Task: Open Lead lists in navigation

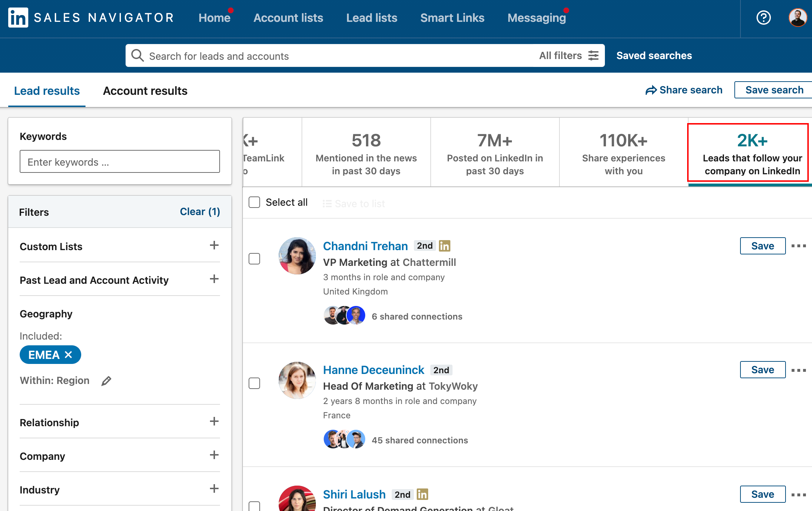Action: coord(372,18)
